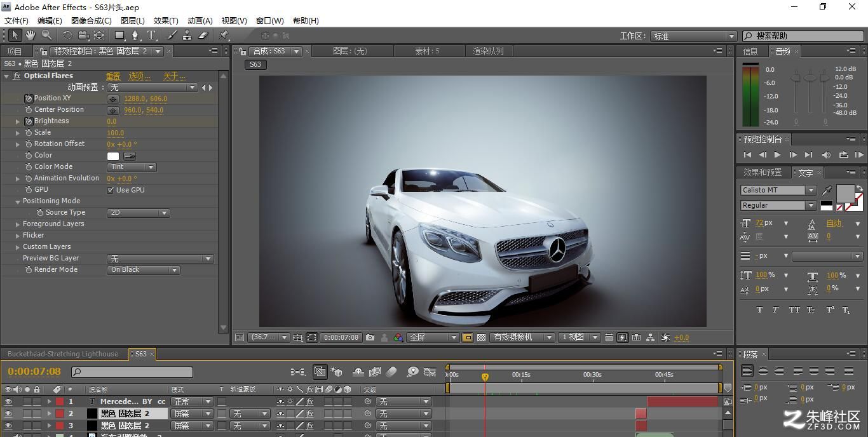Open the Buckethead-Stretching Lighthouse timeline tab
Image resolution: width=868 pixels, height=437 pixels.
[63, 354]
